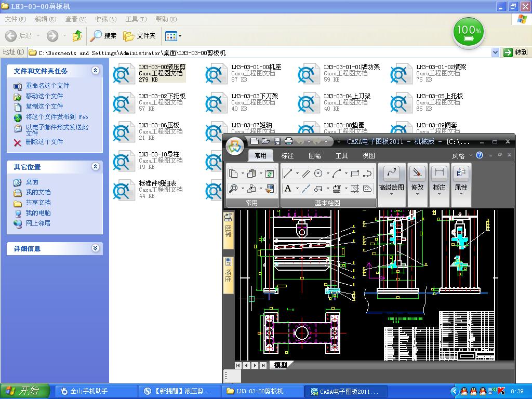This screenshot has height=399, width=532.
Task: Select the contour/offset shape tool
Action: click(367, 188)
